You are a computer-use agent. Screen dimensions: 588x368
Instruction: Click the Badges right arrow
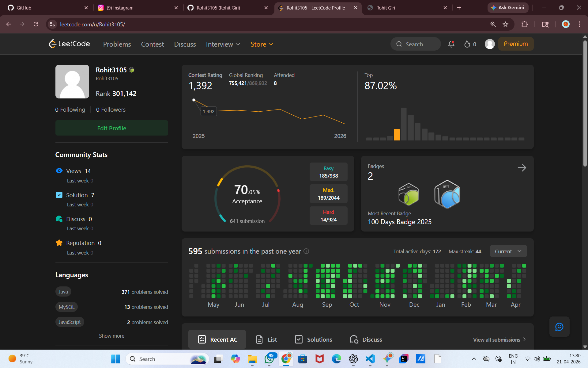tap(522, 168)
